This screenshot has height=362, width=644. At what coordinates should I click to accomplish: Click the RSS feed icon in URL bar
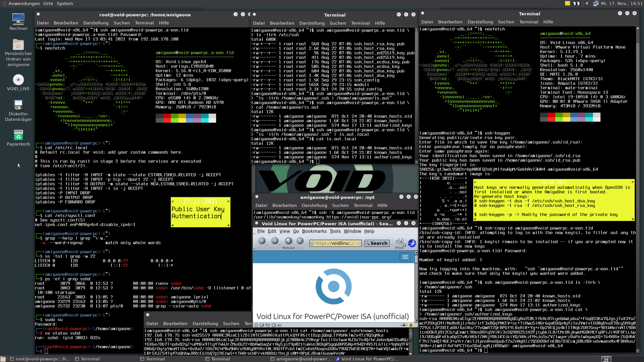point(351,243)
